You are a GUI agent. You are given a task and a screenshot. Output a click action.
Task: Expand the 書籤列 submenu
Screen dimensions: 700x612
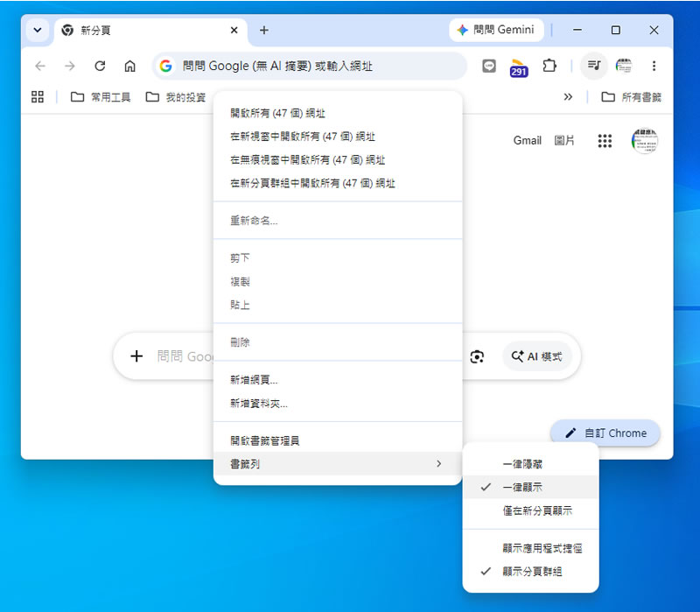coord(338,464)
